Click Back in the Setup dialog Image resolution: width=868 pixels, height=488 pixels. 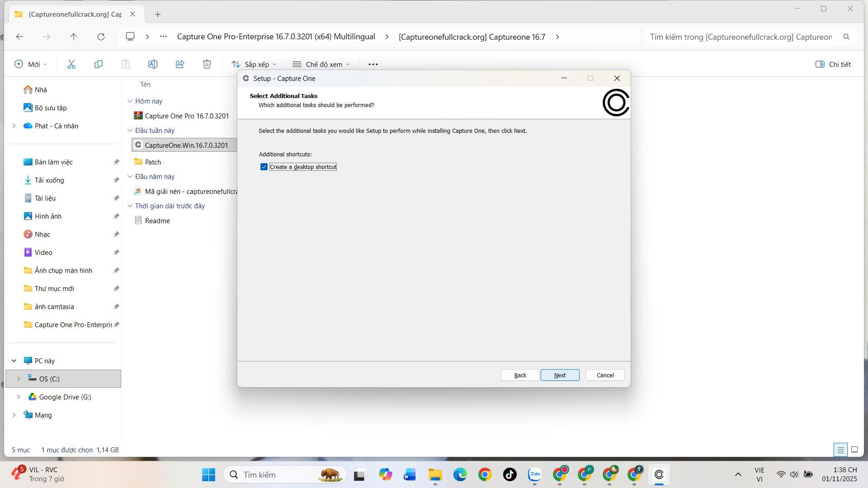click(520, 375)
